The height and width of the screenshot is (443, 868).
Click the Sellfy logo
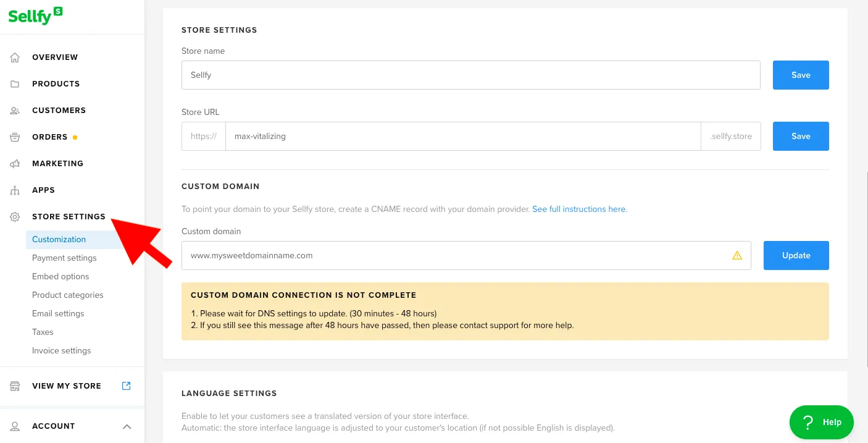(35, 15)
